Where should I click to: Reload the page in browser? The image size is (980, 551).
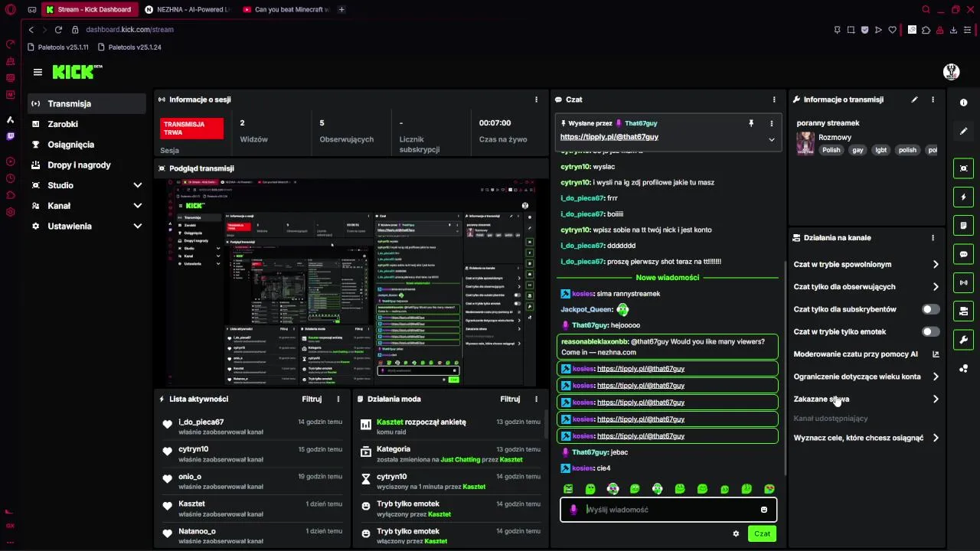(58, 29)
